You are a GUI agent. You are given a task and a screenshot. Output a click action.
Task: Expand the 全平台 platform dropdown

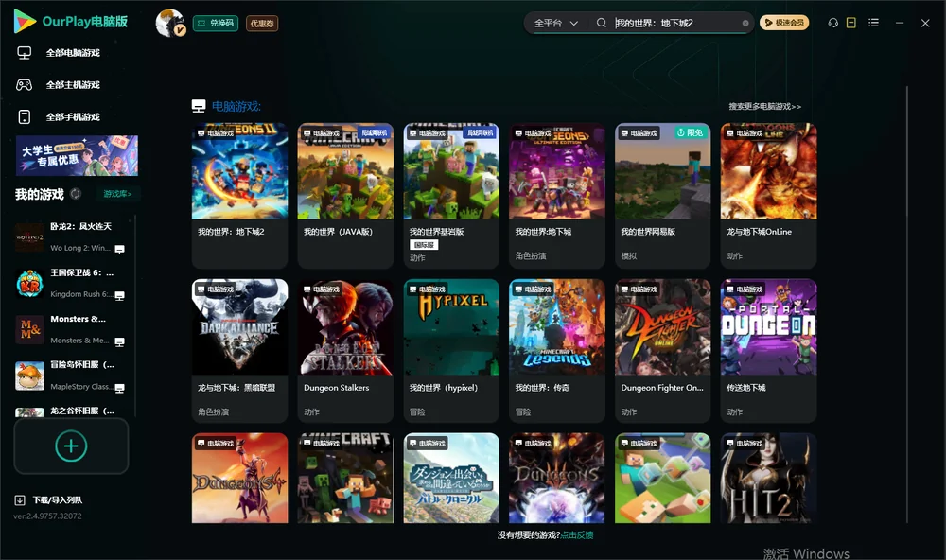coord(555,23)
